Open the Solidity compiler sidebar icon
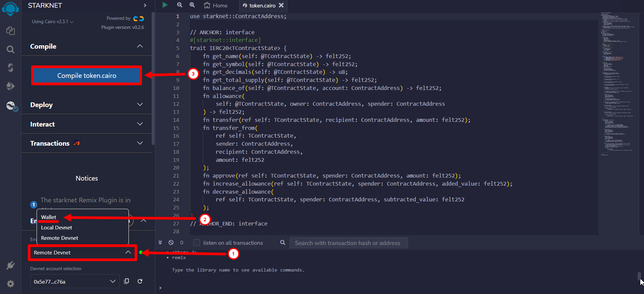 coord(10,68)
